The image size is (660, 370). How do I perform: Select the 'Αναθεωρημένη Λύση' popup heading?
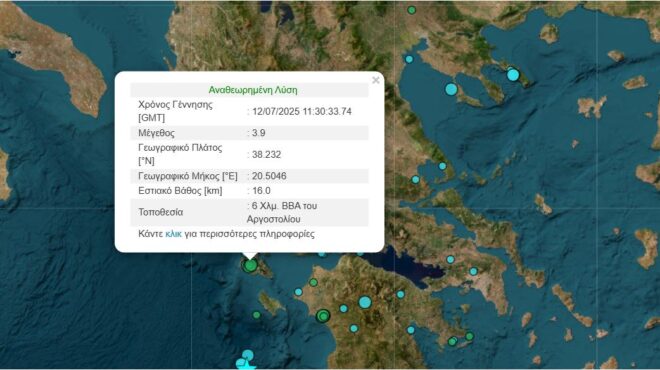pyautogui.click(x=253, y=90)
